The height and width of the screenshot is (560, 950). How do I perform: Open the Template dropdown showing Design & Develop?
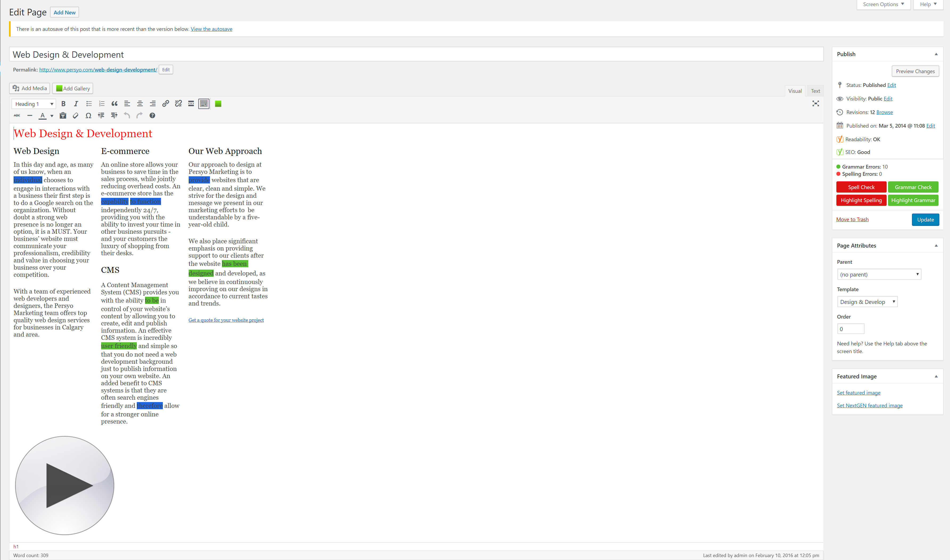867,302
